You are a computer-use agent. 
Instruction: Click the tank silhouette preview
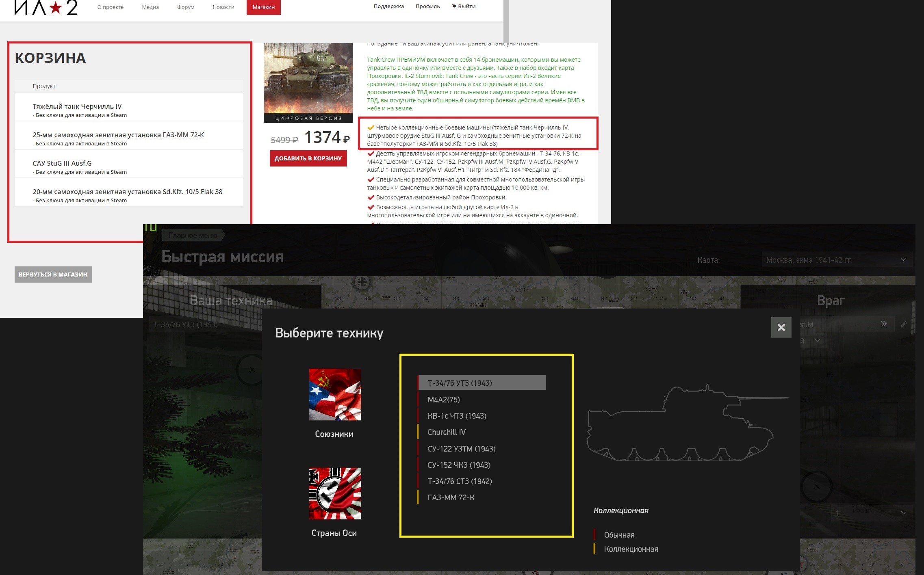(688, 423)
